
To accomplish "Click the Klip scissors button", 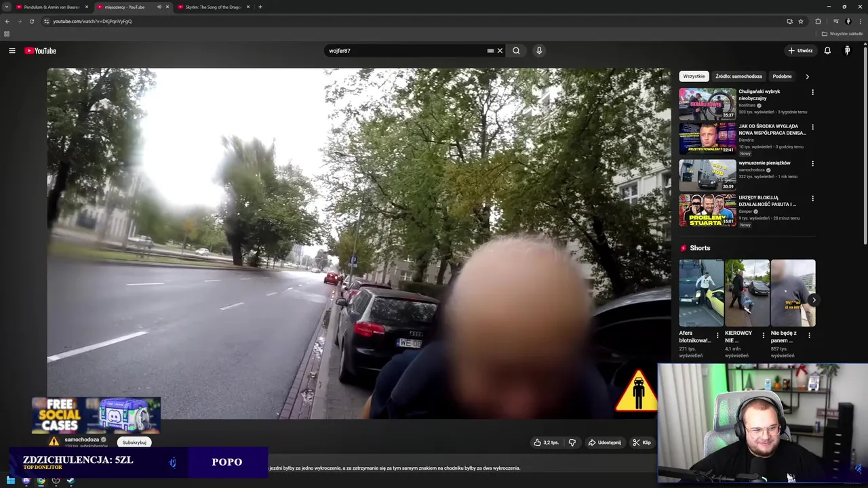I will (x=642, y=443).
